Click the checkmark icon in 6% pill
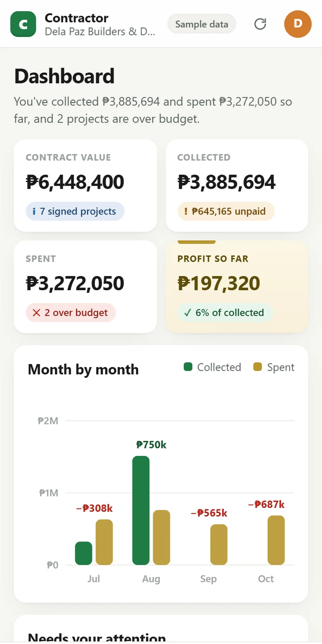 point(187,313)
